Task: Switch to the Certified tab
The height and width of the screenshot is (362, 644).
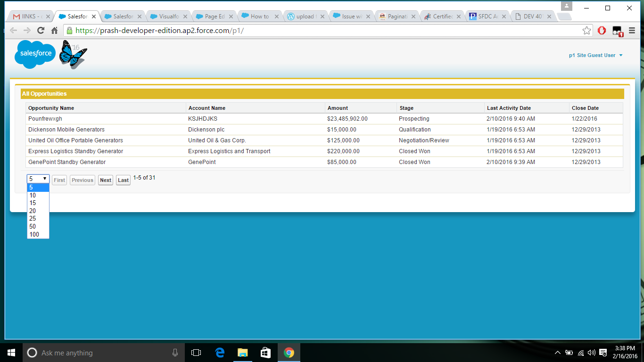Action: click(x=443, y=16)
